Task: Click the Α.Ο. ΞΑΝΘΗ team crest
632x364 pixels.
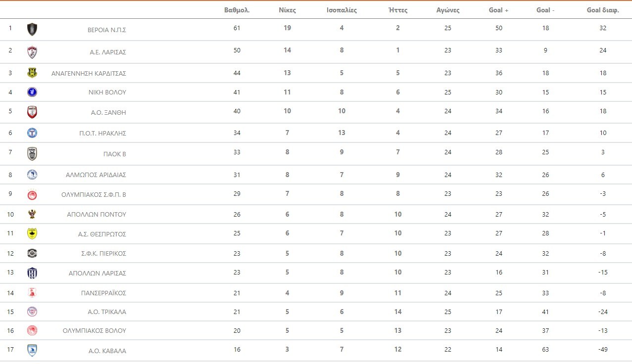Action: [32, 112]
